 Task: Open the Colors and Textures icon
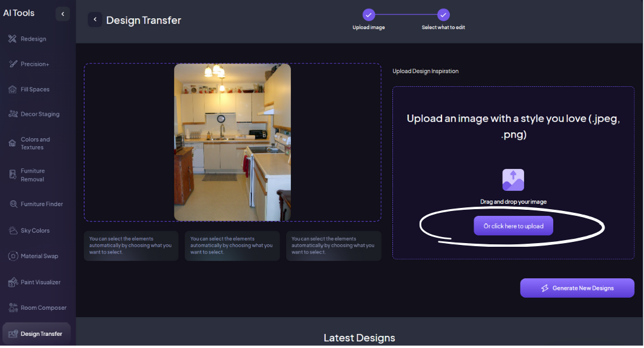tap(12, 143)
